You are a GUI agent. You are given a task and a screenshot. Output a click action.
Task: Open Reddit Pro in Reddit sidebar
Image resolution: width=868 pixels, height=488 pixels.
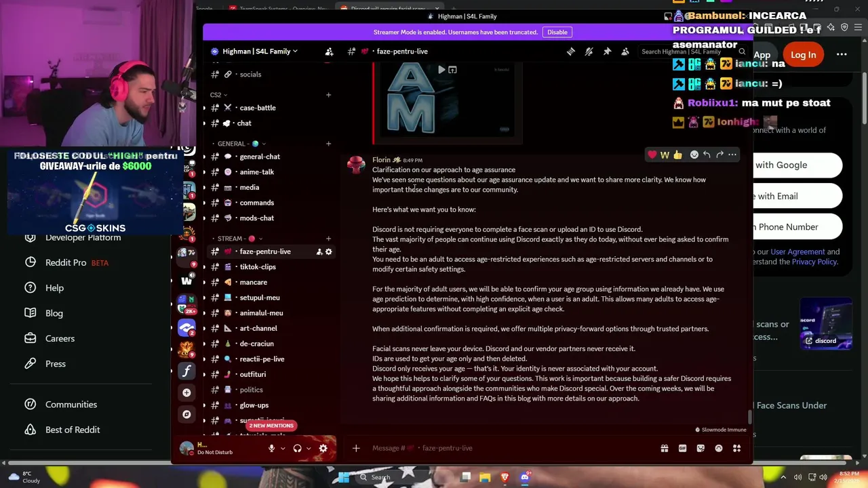(x=66, y=262)
